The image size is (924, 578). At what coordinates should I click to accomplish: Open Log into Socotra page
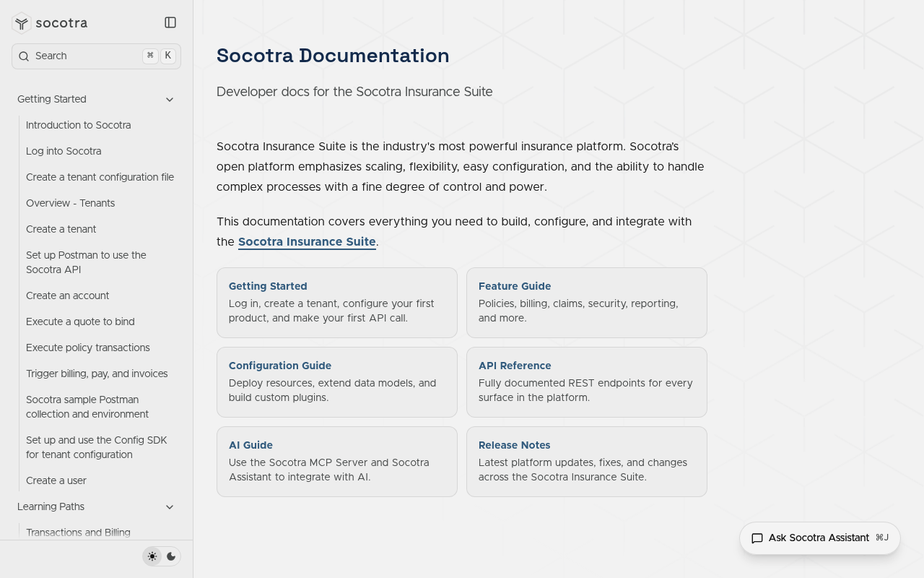pyautogui.click(x=64, y=151)
